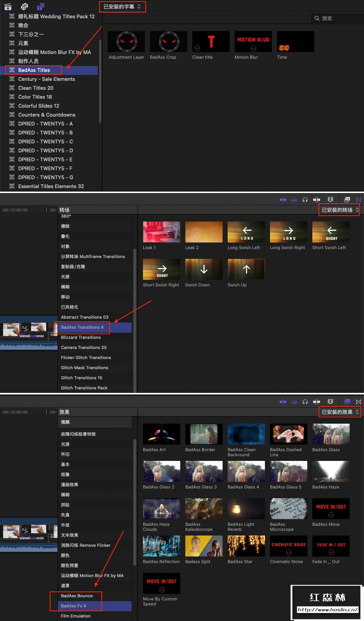This screenshot has height=621, width=364.
Task: Toggle skimming icon above 已安装的效果 dropdown
Action: click(283, 402)
